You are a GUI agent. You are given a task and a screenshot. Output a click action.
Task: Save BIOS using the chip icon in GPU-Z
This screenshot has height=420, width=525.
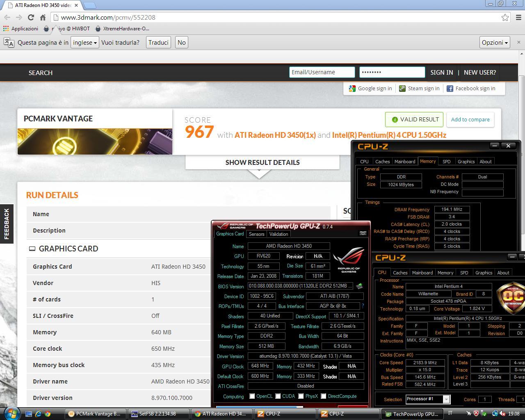[359, 286]
